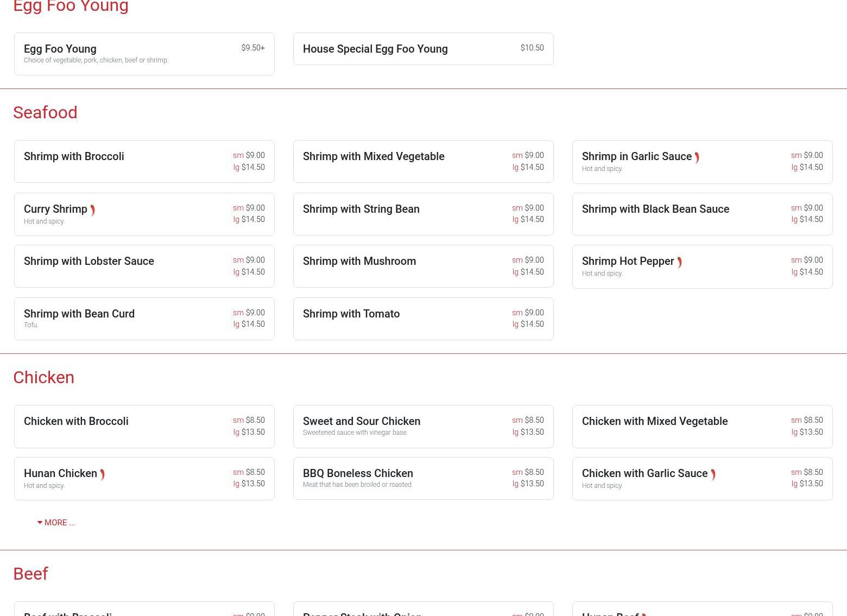
Task: Click the Chicken category heading
Action: point(43,377)
